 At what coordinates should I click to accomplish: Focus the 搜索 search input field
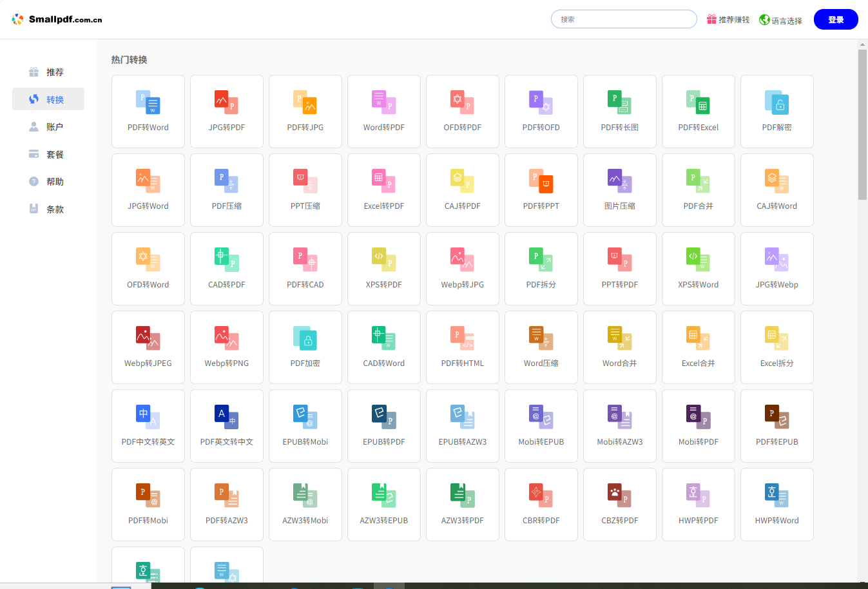(623, 19)
